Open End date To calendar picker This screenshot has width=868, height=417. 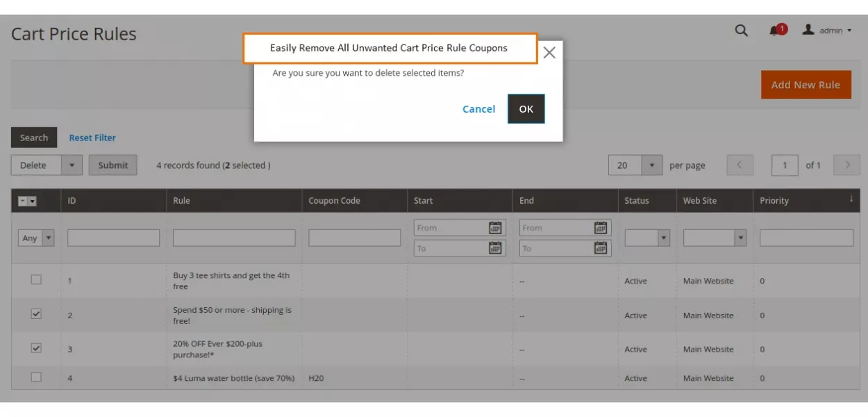point(601,248)
